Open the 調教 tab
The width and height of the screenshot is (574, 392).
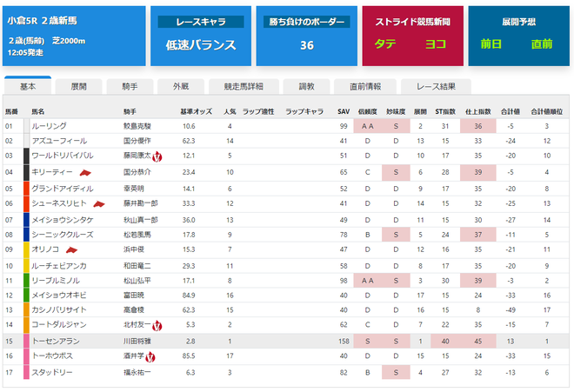tap(306, 87)
